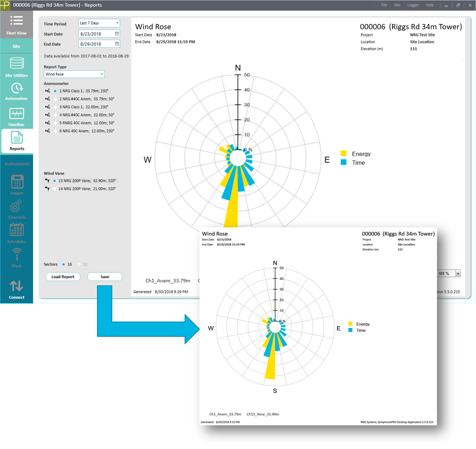Click the Load Report button
The height and width of the screenshot is (449, 476).
[63, 277]
